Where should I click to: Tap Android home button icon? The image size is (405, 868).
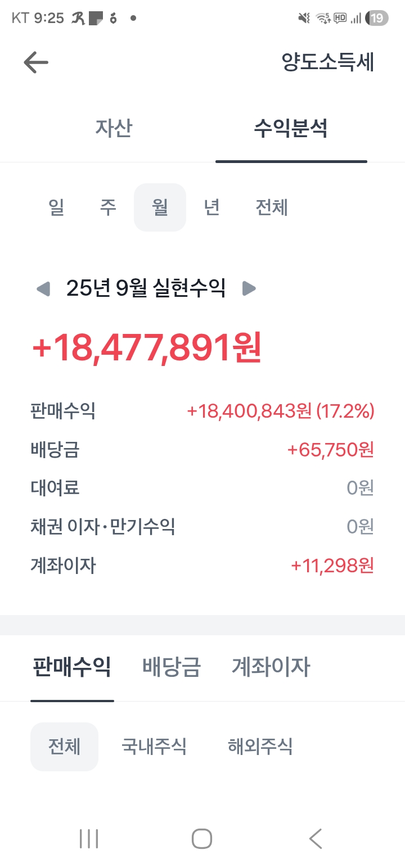[x=202, y=838]
